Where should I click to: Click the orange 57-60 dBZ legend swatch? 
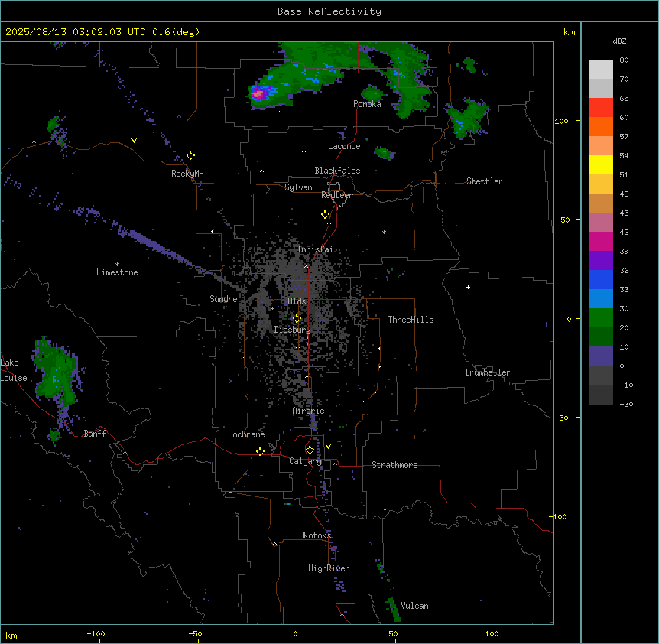pyautogui.click(x=601, y=126)
